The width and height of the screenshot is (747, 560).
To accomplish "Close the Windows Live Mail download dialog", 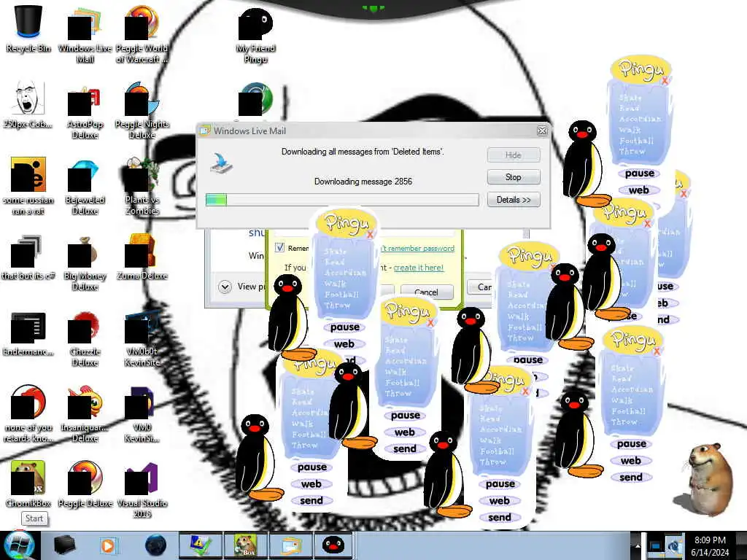I will coord(542,131).
